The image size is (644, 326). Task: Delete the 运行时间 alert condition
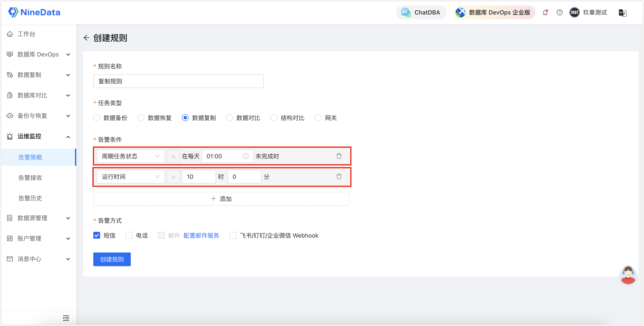[339, 177]
